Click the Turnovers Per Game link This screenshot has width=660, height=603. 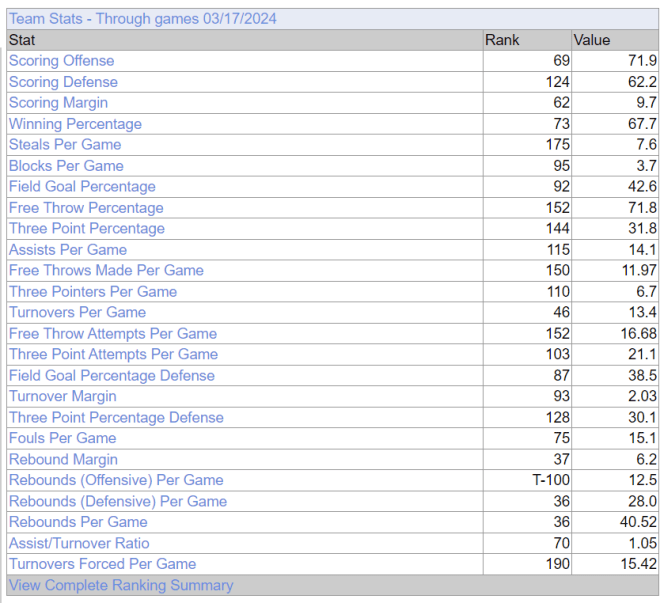tap(77, 312)
